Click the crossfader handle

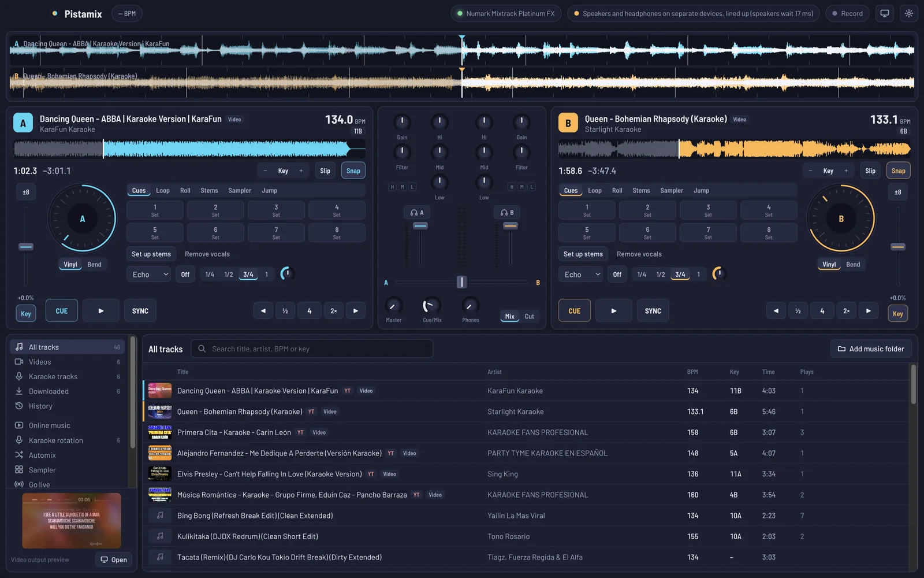[x=461, y=282]
